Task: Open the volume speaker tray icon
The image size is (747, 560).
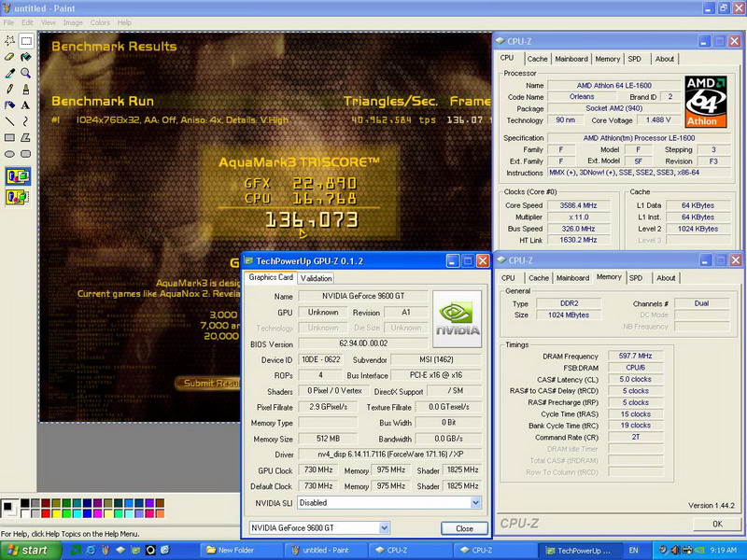Action: click(x=675, y=551)
